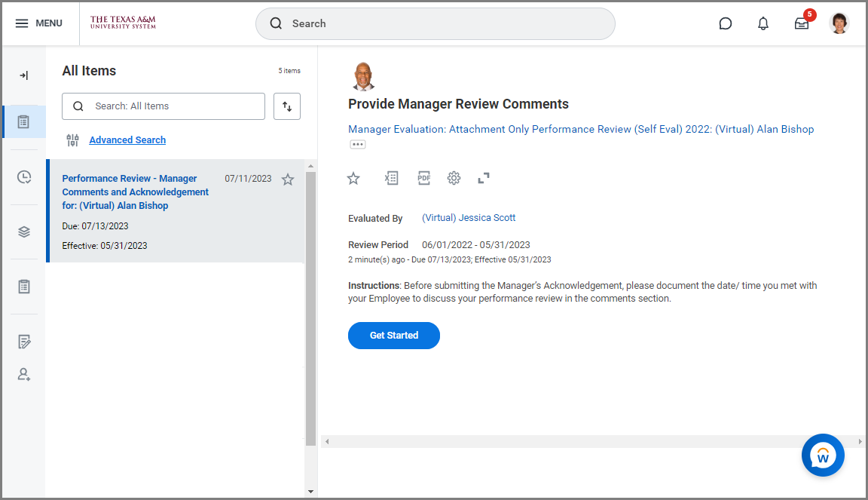Click the user profile avatar
Screen dimensions: 868x500
pos(839,23)
